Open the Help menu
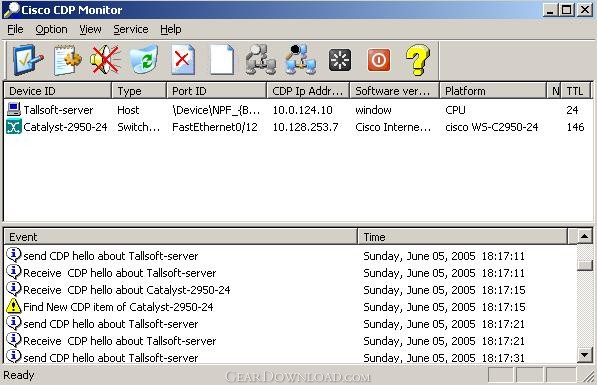Screen dimensions: 597x385 pyautogui.click(x=171, y=29)
